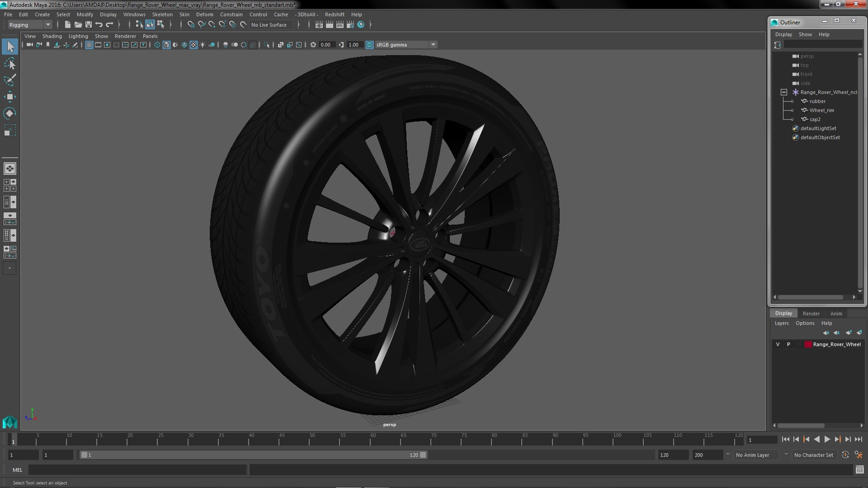Screen dimensions: 868x488
Task: Play animation forwards
Action: tap(827, 439)
